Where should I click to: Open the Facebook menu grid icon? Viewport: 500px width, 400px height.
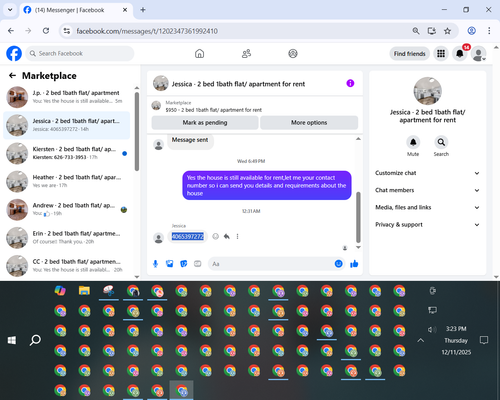(441, 54)
